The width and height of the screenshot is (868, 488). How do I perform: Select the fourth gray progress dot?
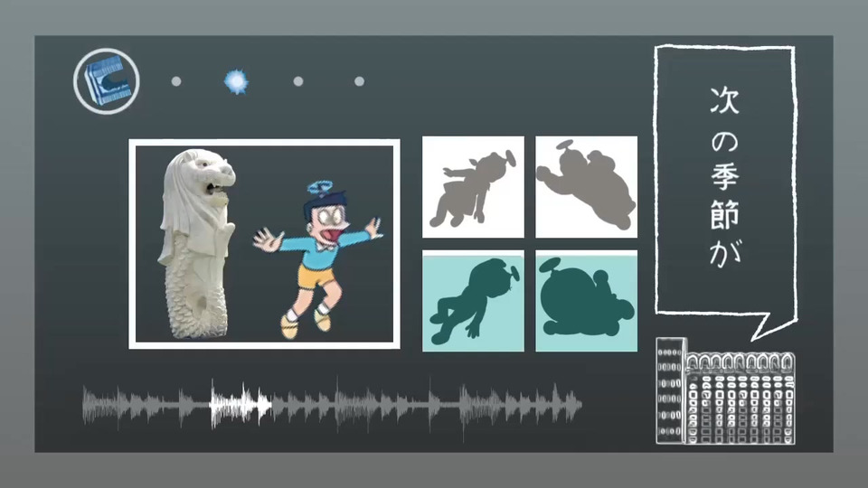[x=359, y=81]
